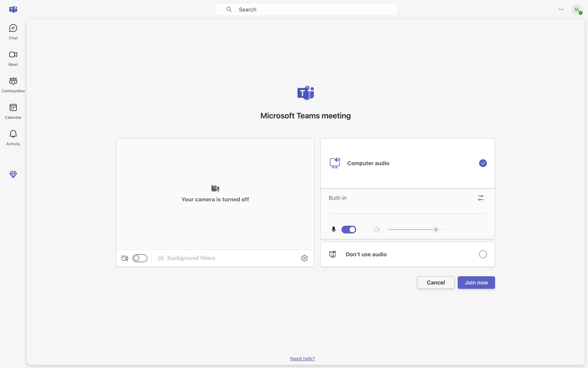Image resolution: width=588 pixels, height=368 pixels.
Task: Click the Cancel button
Action: coord(435,283)
